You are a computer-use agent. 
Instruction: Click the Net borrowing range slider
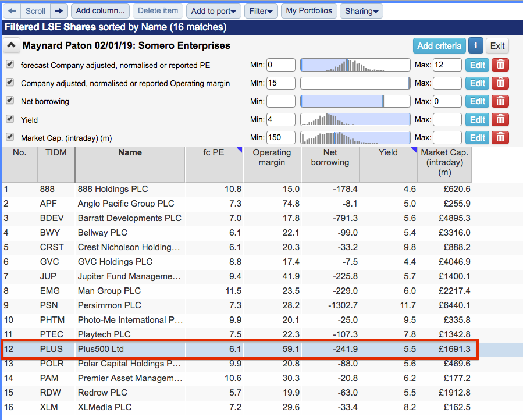(355, 101)
